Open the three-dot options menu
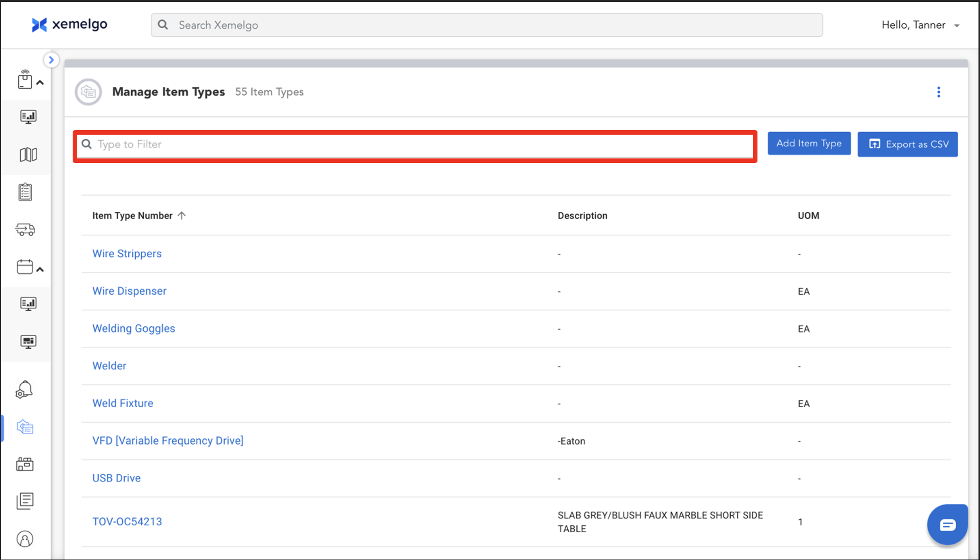Screen dimensions: 980x560 (939, 92)
